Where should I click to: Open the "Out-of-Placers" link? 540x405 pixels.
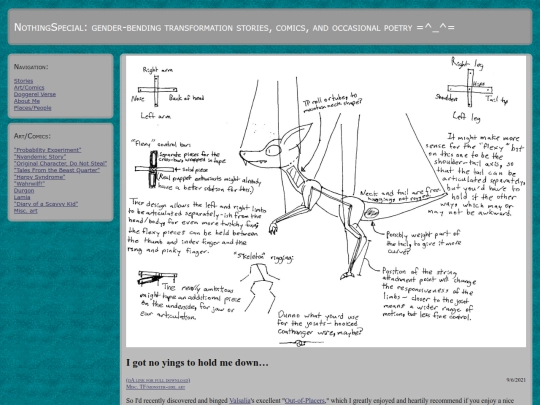[304, 401]
